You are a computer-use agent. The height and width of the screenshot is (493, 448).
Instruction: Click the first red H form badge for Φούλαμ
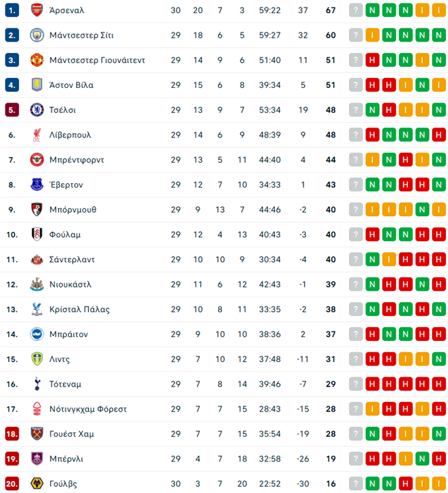coord(373,235)
